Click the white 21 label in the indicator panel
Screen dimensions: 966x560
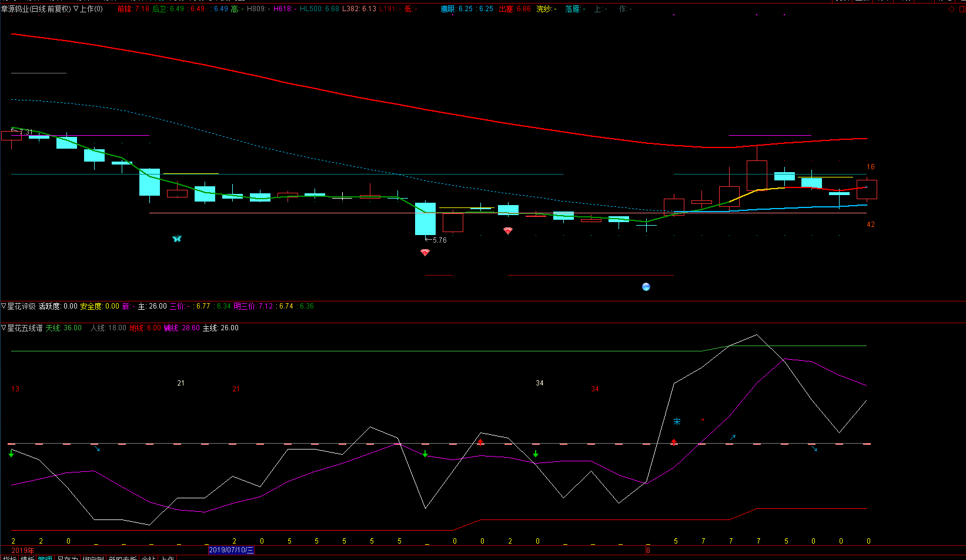pyautogui.click(x=181, y=383)
